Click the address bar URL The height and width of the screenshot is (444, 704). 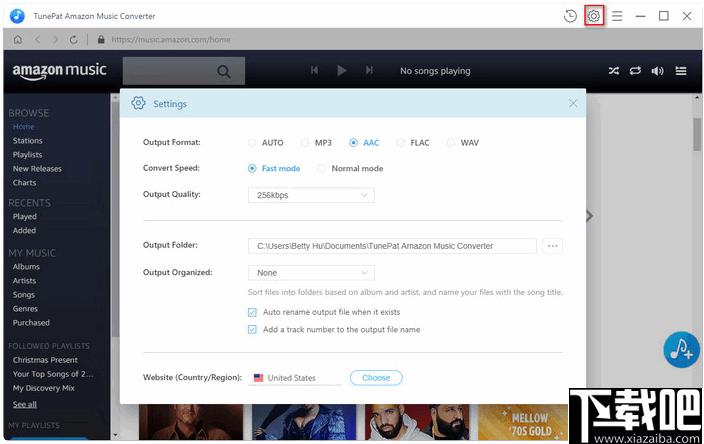tap(171, 40)
